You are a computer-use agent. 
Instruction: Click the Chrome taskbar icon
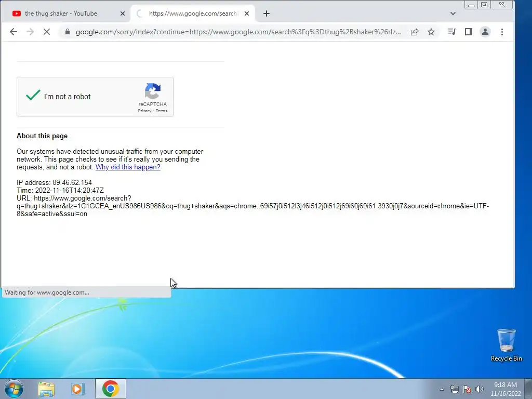[110, 389]
